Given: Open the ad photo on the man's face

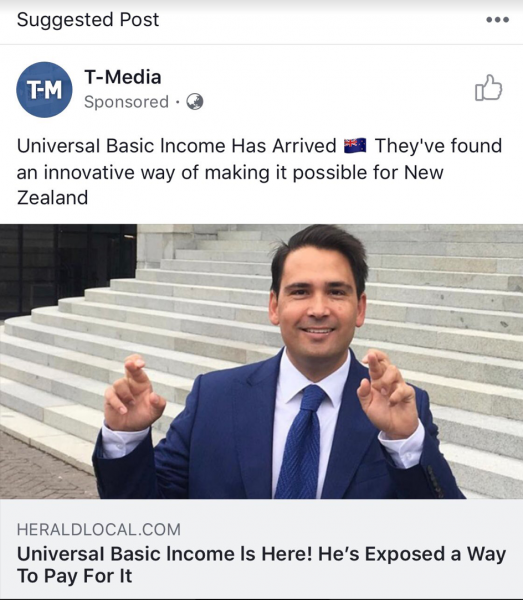Looking at the screenshot, I should 318,295.
